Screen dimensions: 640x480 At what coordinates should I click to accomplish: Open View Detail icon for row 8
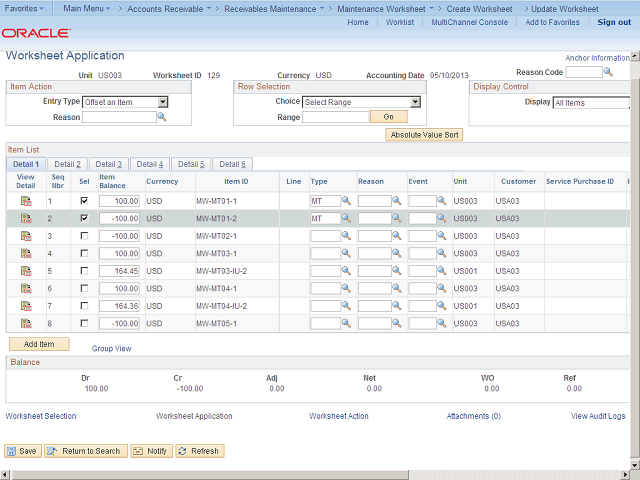[26, 323]
